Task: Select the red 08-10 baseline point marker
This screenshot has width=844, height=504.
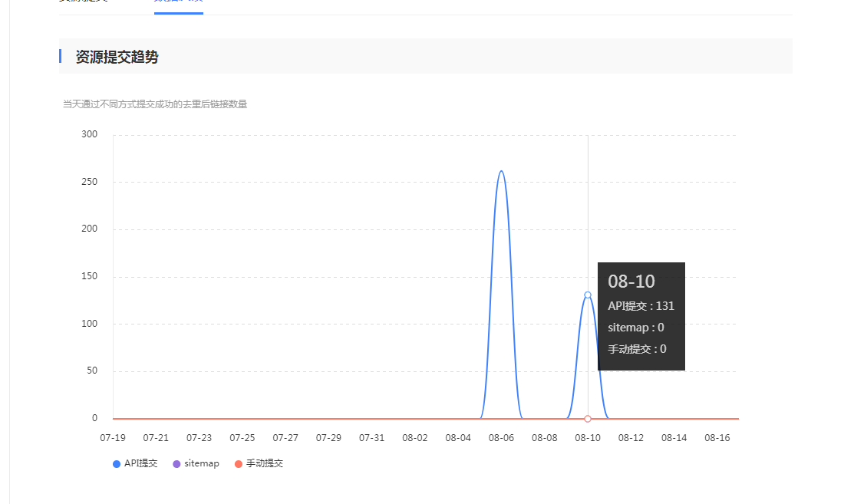Action: coord(588,419)
